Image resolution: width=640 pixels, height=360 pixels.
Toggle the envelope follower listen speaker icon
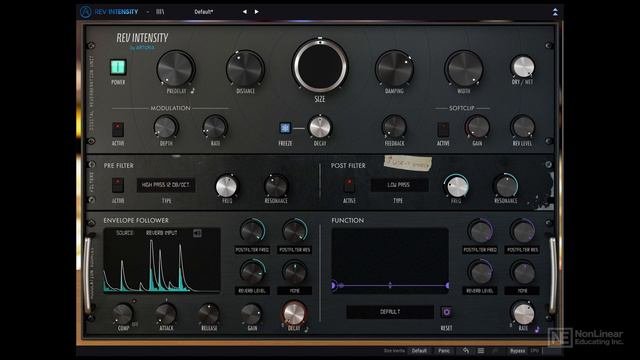[197, 233]
